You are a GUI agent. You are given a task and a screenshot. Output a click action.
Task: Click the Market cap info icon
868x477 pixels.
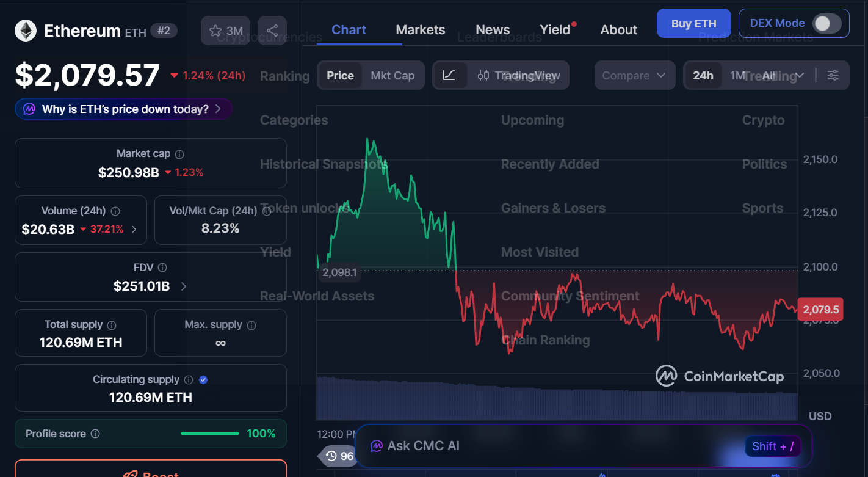point(179,155)
